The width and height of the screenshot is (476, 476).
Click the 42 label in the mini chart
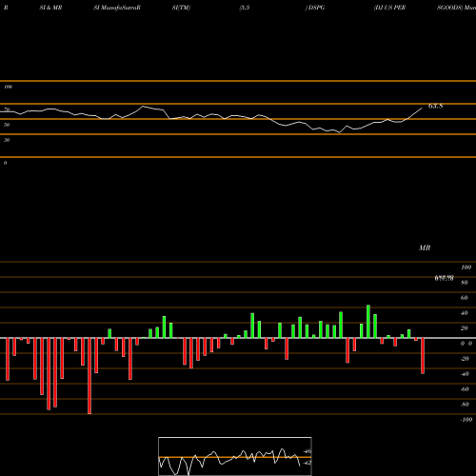307,463
